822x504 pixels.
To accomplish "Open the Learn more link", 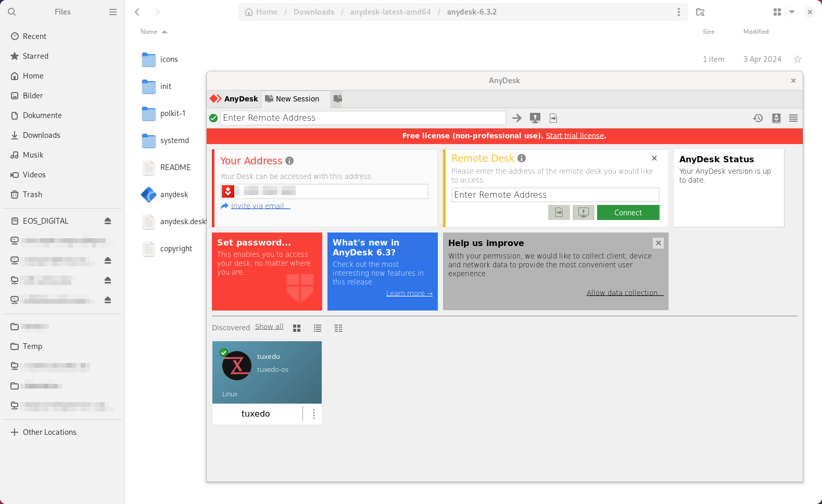I will pyautogui.click(x=409, y=293).
